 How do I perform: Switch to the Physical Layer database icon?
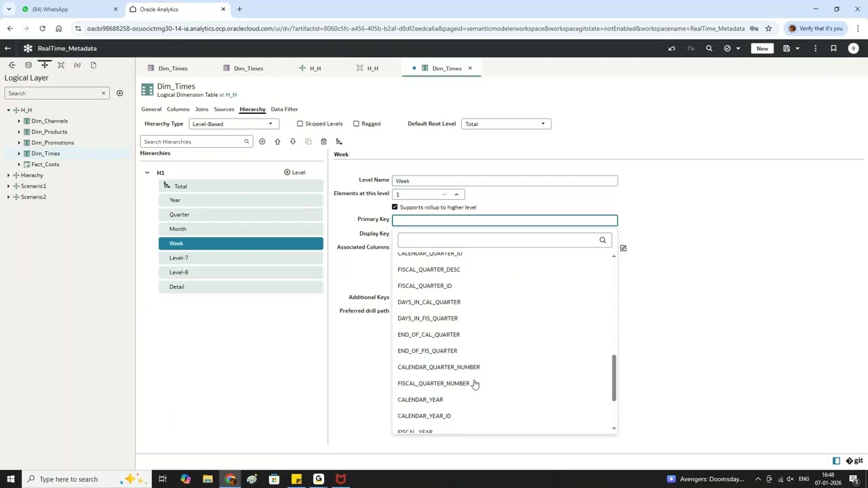(28, 65)
